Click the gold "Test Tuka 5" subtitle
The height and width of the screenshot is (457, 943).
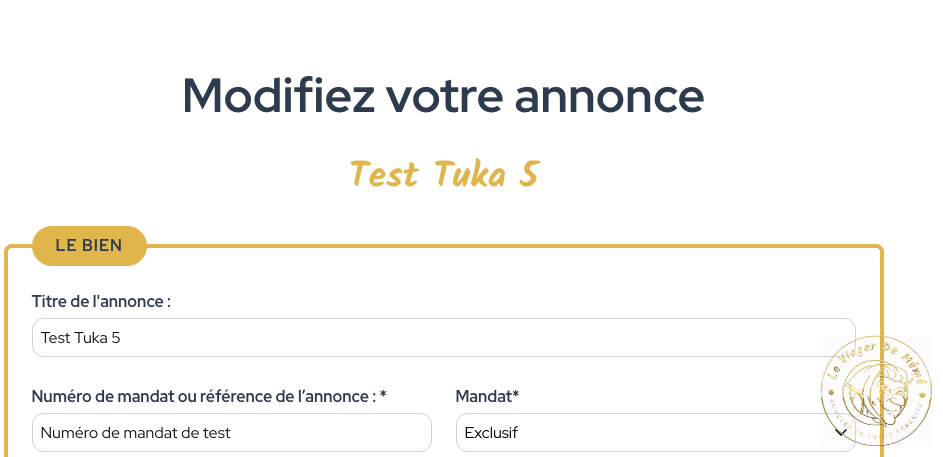click(444, 174)
